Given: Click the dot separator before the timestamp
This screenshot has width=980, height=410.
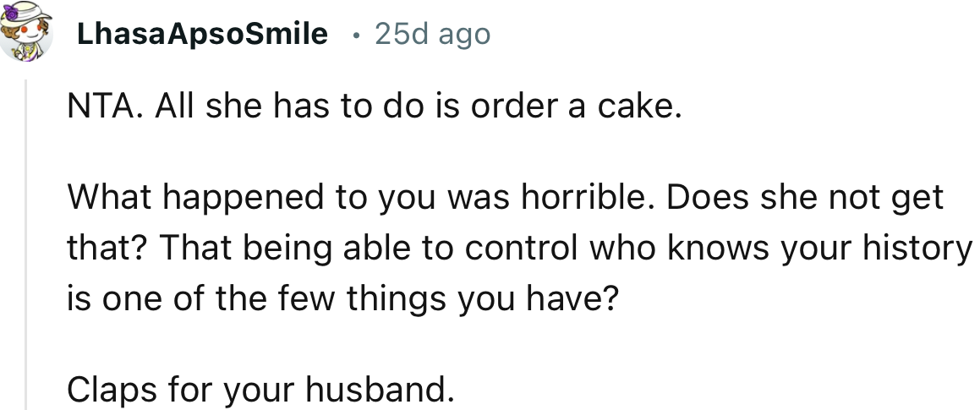Looking at the screenshot, I should (356, 35).
